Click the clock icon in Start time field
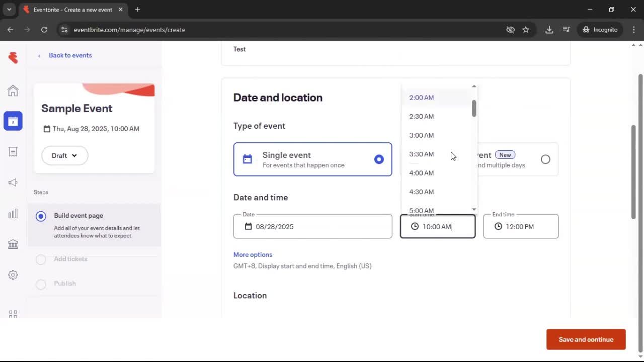Viewport: 644px width, 362px height. (x=415, y=227)
